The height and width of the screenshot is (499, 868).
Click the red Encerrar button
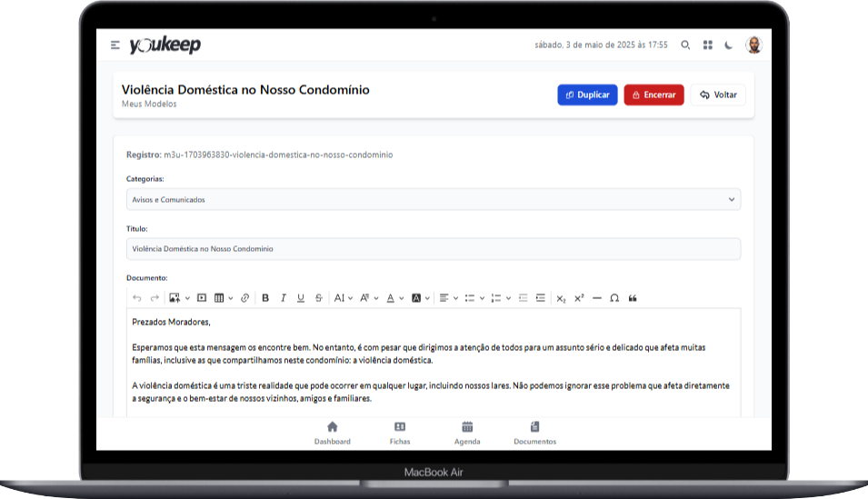pos(653,95)
